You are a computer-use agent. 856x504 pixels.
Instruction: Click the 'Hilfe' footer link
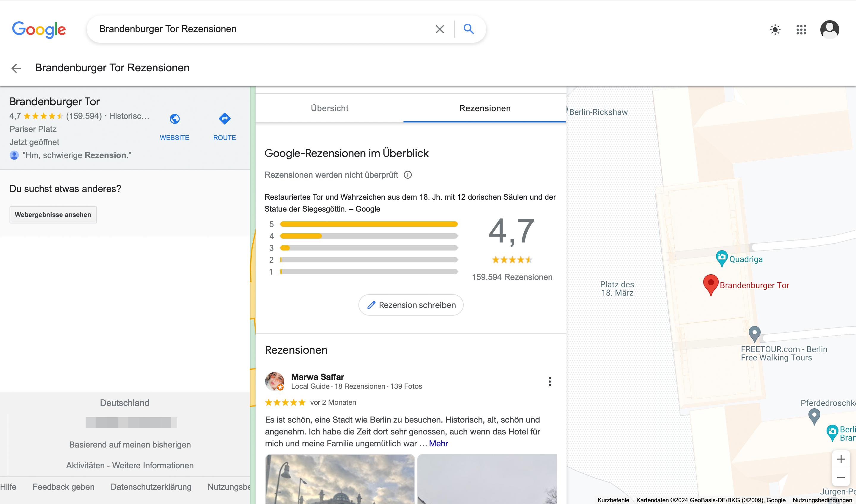pos(8,487)
